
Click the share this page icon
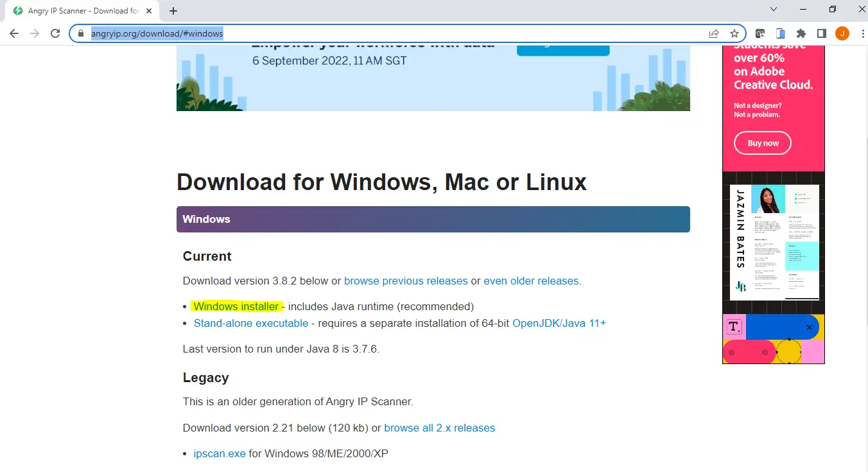click(x=714, y=33)
